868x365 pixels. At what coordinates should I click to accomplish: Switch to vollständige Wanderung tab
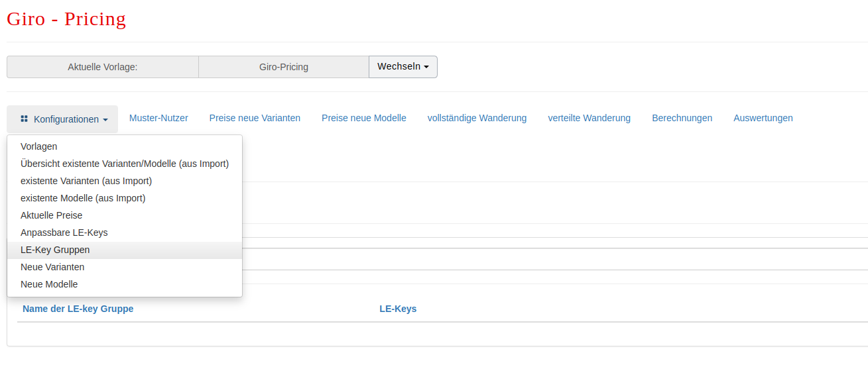[477, 118]
